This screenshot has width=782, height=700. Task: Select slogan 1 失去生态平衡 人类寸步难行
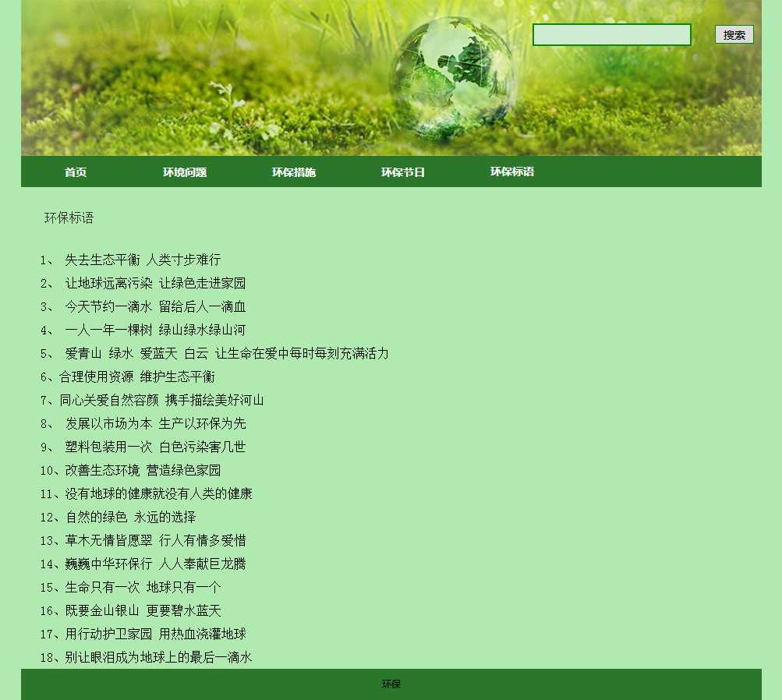[x=142, y=260]
